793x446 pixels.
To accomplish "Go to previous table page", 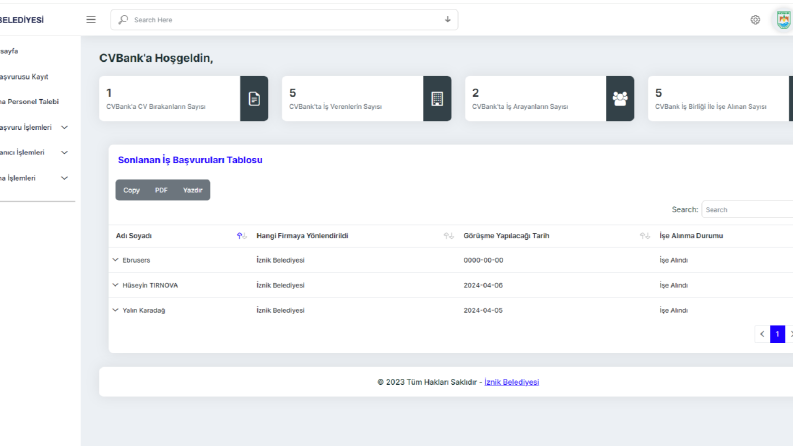I will (x=762, y=334).
